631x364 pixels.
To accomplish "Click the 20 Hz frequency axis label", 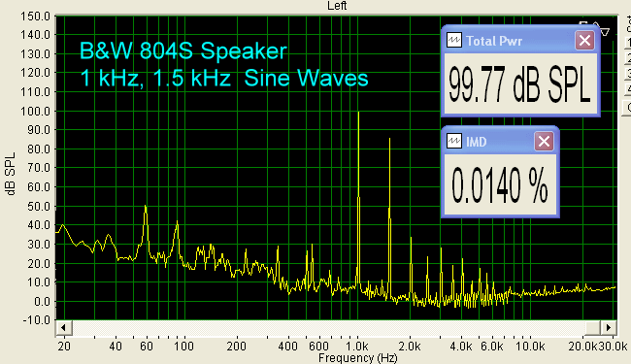I will coord(63,346).
